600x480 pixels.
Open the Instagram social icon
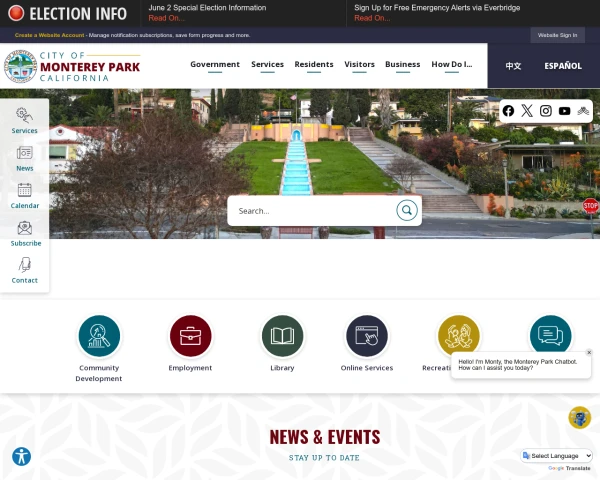click(546, 111)
